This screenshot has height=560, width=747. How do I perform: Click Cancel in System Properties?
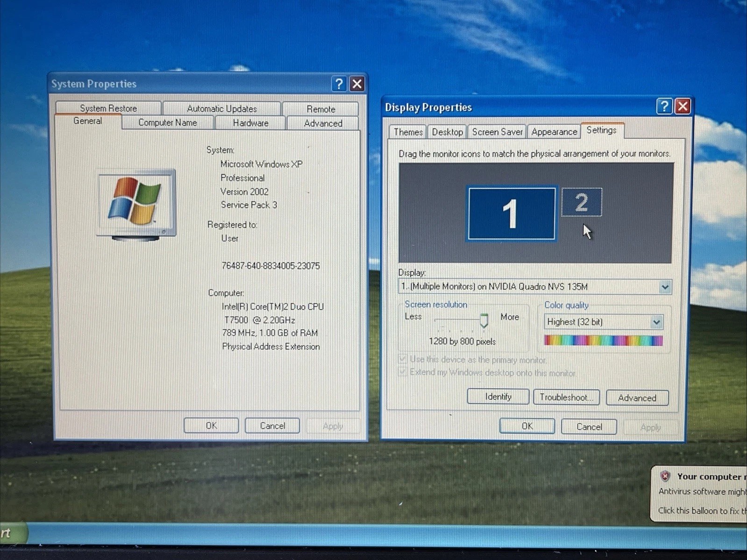point(272,425)
